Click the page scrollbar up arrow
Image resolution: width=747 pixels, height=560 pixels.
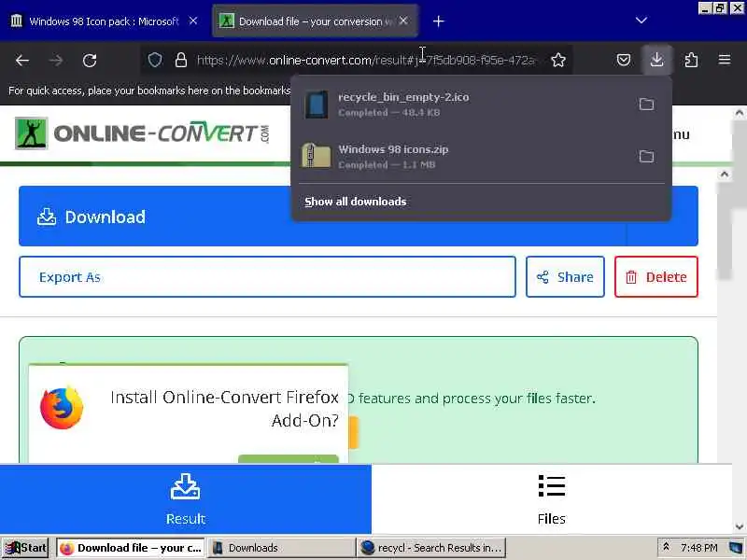click(x=739, y=113)
